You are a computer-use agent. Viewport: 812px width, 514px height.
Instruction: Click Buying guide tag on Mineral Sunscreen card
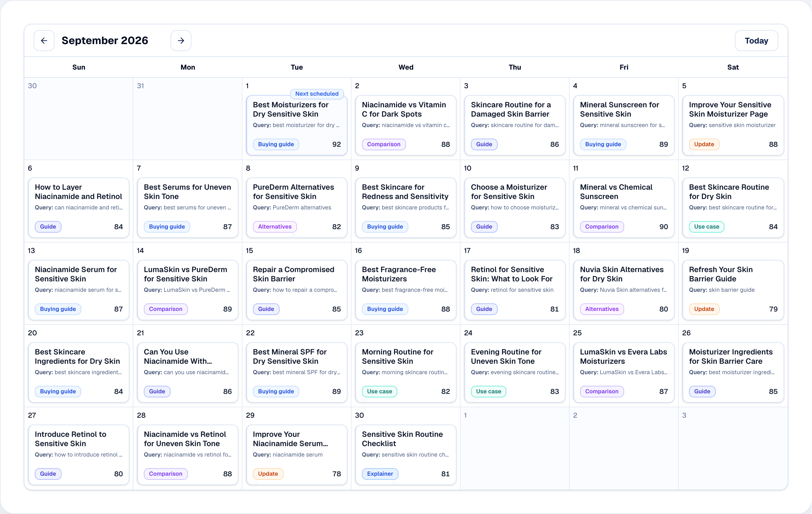603,144
